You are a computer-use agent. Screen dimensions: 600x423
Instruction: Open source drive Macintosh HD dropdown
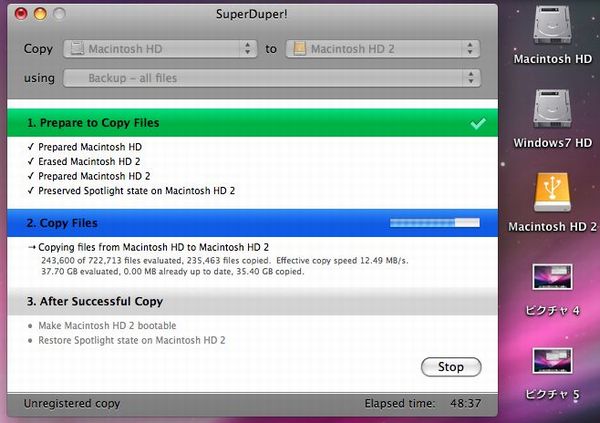point(160,49)
